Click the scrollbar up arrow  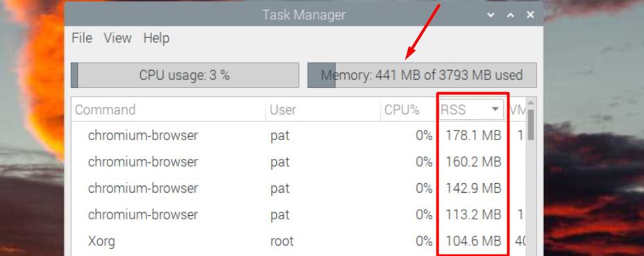click(x=531, y=102)
